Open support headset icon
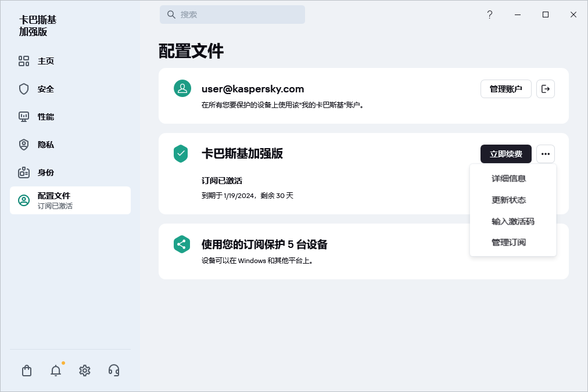The width and height of the screenshot is (588, 392). click(114, 371)
